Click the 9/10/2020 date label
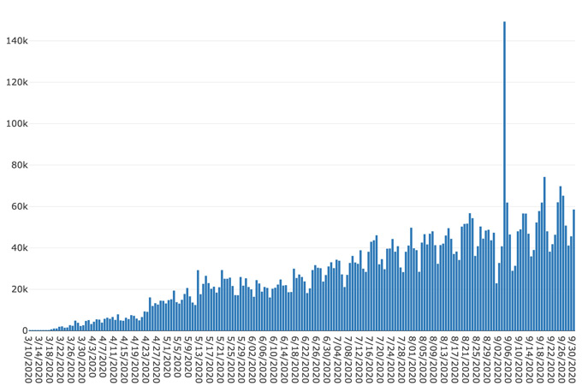Screen dimensions: 582x392 coord(519,359)
